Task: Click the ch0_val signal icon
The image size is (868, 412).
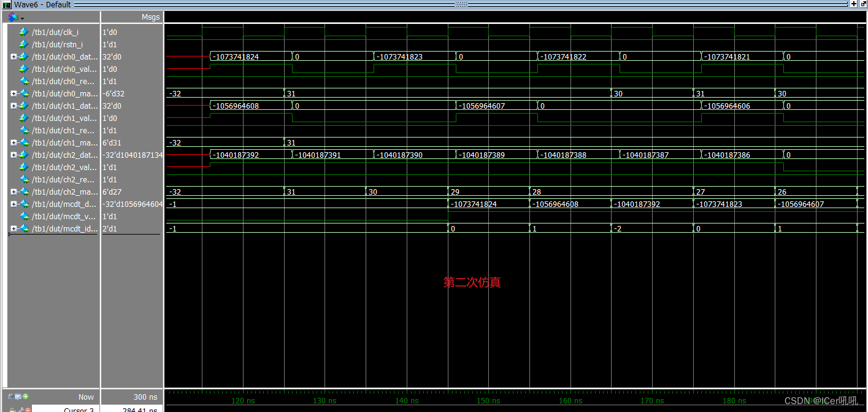Action: tap(24, 69)
